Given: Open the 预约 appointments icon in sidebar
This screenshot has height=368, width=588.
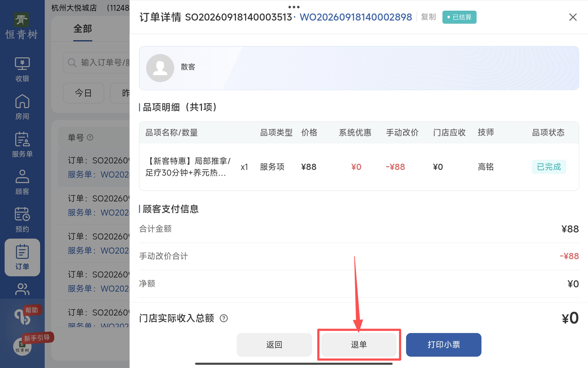Looking at the screenshot, I should coord(22,220).
